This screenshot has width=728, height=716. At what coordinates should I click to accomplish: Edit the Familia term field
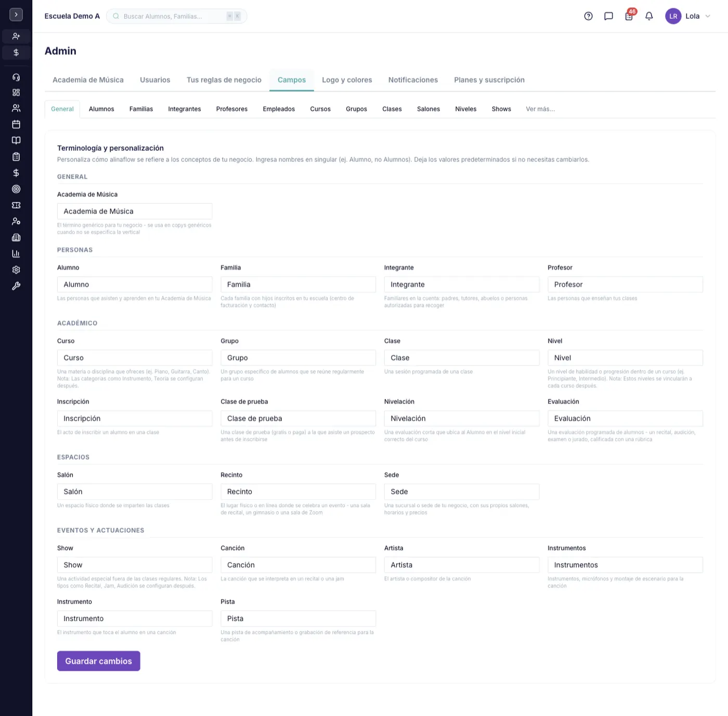[x=298, y=284]
